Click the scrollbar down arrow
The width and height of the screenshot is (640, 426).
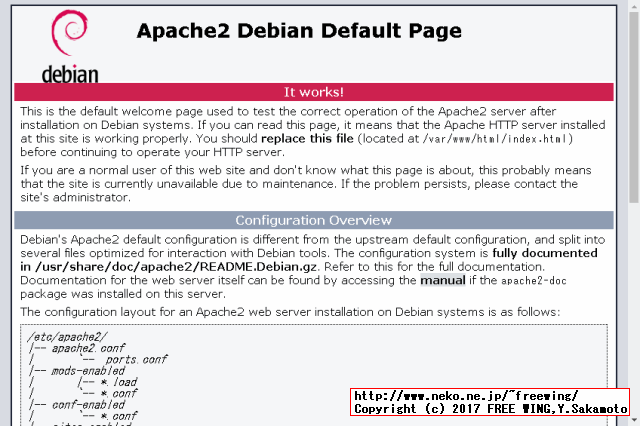(634, 420)
